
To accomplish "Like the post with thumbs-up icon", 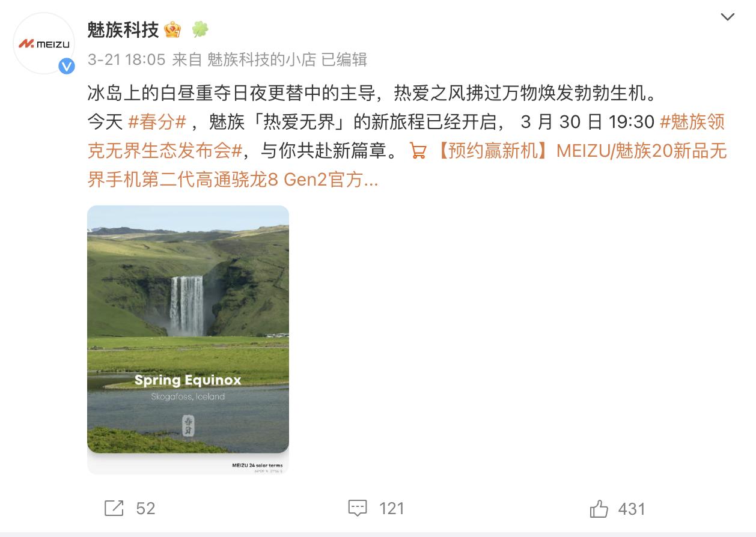I will coord(599,509).
